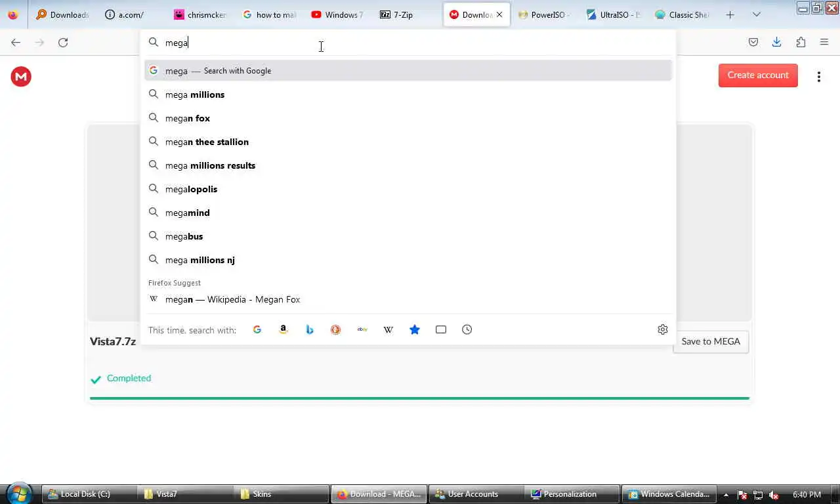
Task: Click Create account button
Action: click(758, 75)
